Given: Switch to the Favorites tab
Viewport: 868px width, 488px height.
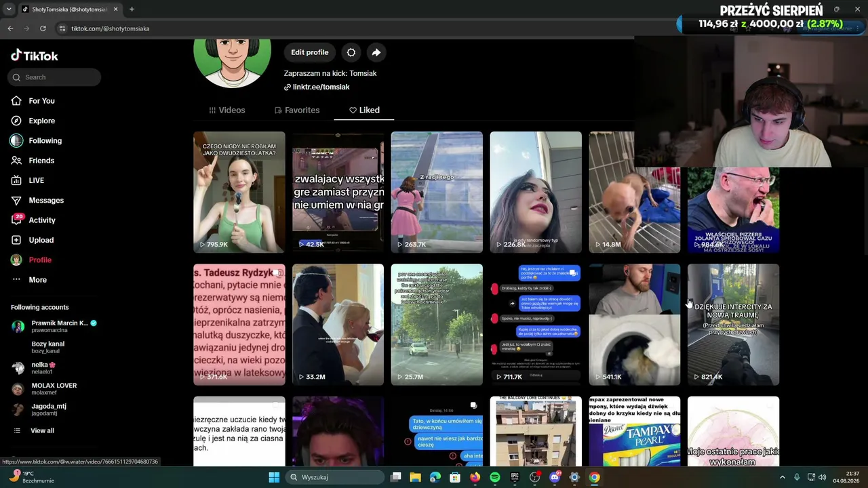Looking at the screenshot, I should [297, 110].
